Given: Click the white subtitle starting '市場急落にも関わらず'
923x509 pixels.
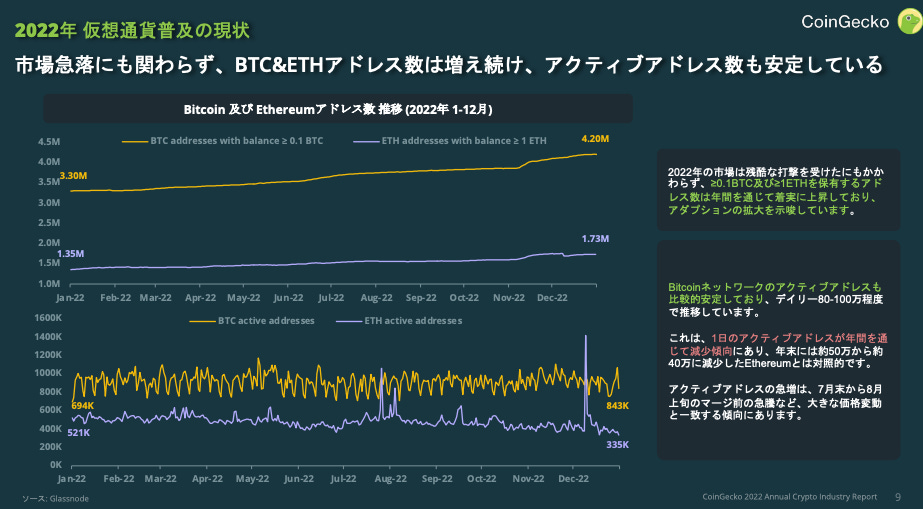Looking at the screenshot, I should [449, 65].
